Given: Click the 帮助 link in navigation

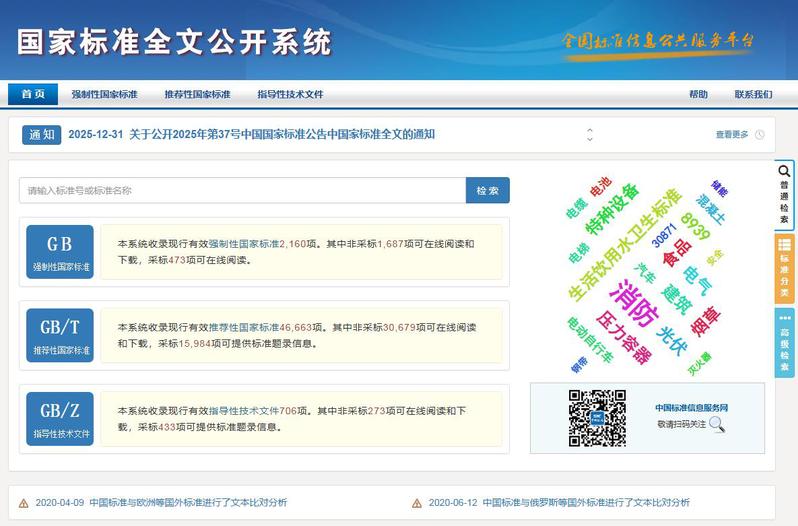Looking at the screenshot, I should 698,94.
